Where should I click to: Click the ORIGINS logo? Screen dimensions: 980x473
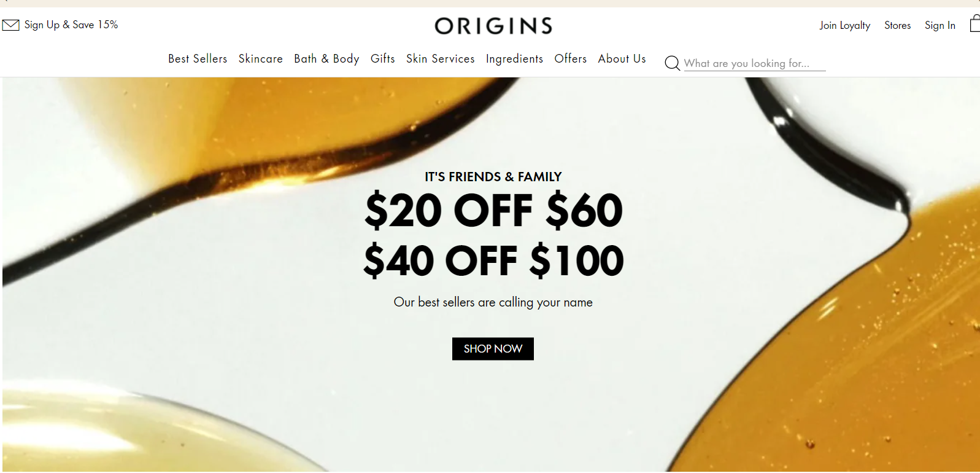493,26
